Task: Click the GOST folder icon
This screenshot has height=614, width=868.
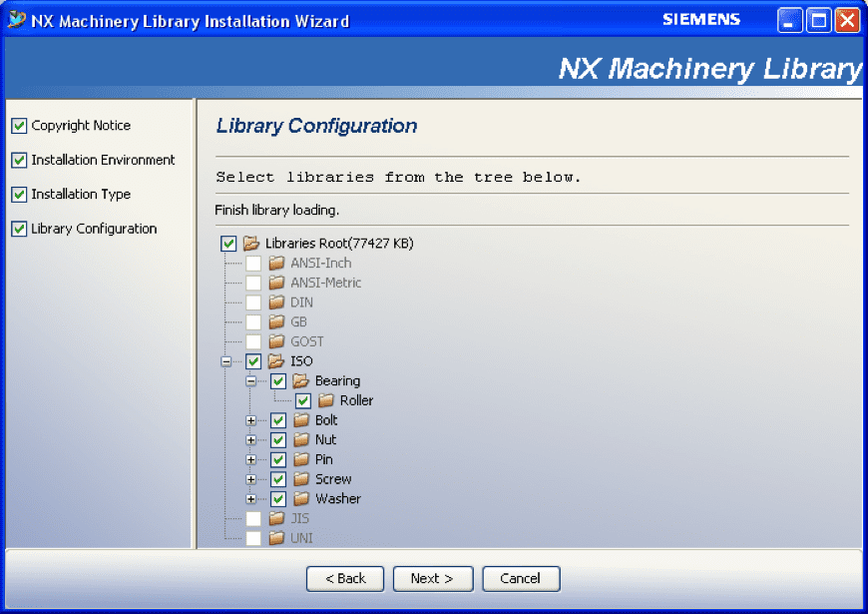Action: (x=276, y=341)
